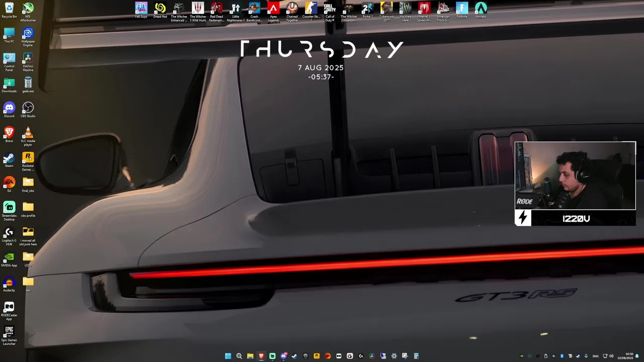Select The Witcher Enhanced shortcut

179,12
